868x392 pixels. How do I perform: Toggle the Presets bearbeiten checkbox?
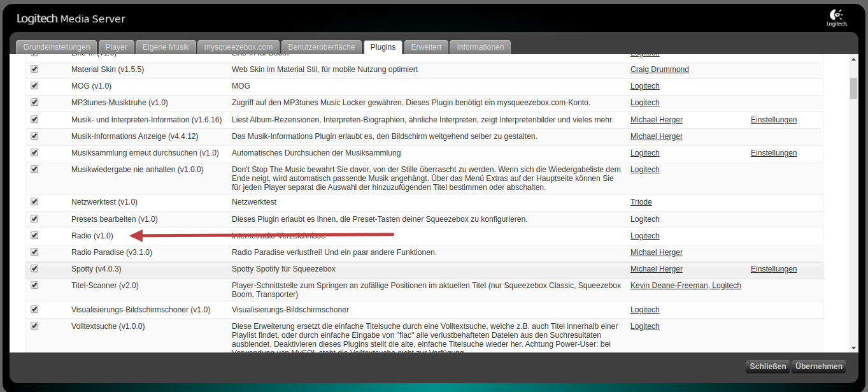coord(34,219)
